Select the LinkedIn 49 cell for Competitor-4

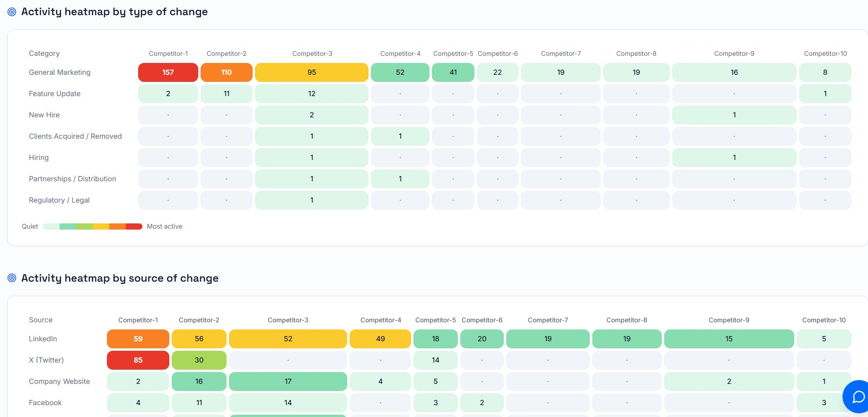tap(380, 339)
